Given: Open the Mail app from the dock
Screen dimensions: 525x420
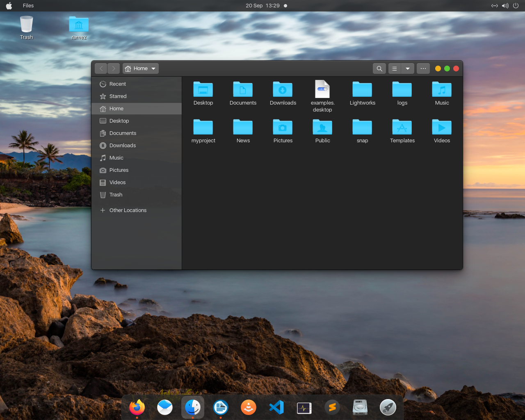Looking at the screenshot, I should [x=164, y=407].
